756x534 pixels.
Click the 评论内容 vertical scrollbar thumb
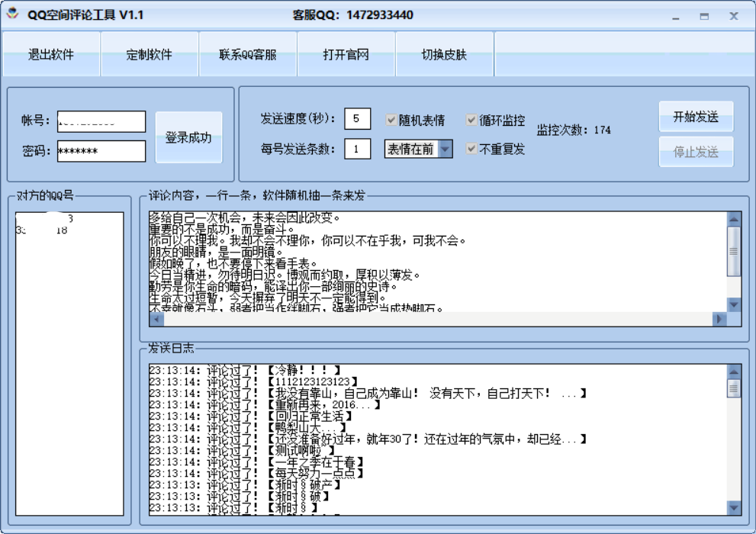(733, 251)
